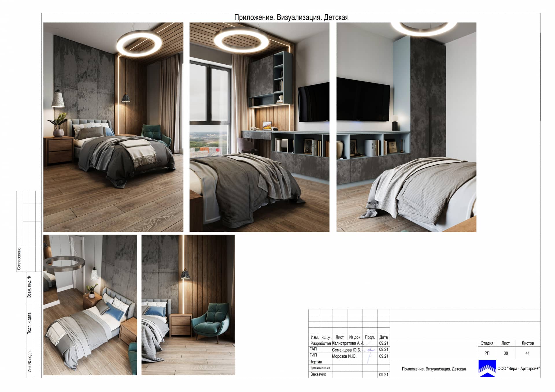
Task: Click the 'Разработал' row label
Action: click(320, 343)
